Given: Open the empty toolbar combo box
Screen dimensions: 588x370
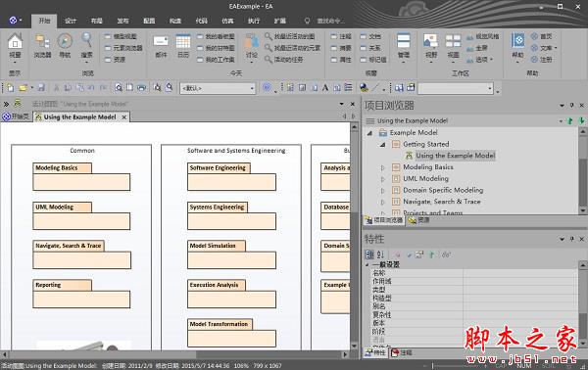Looking at the screenshot, I should click(456, 88).
